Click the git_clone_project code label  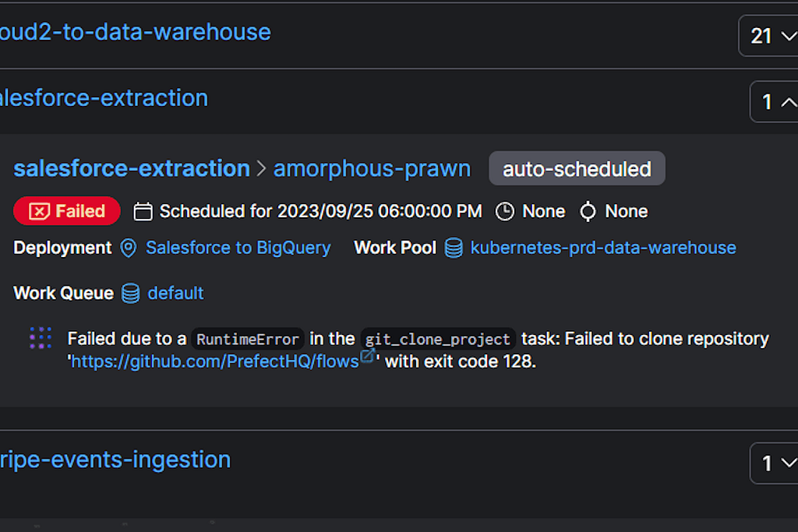pos(438,340)
